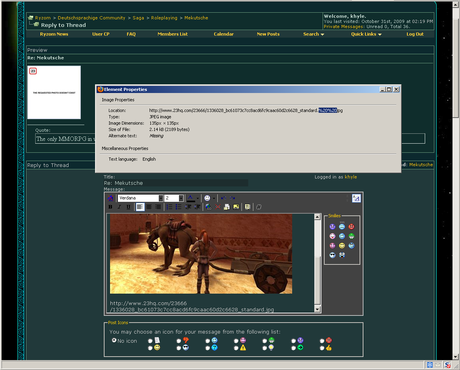Viewport: 460px width, 370px height.
Task: Insert an unordered bullet list
Action: (x=178, y=207)
